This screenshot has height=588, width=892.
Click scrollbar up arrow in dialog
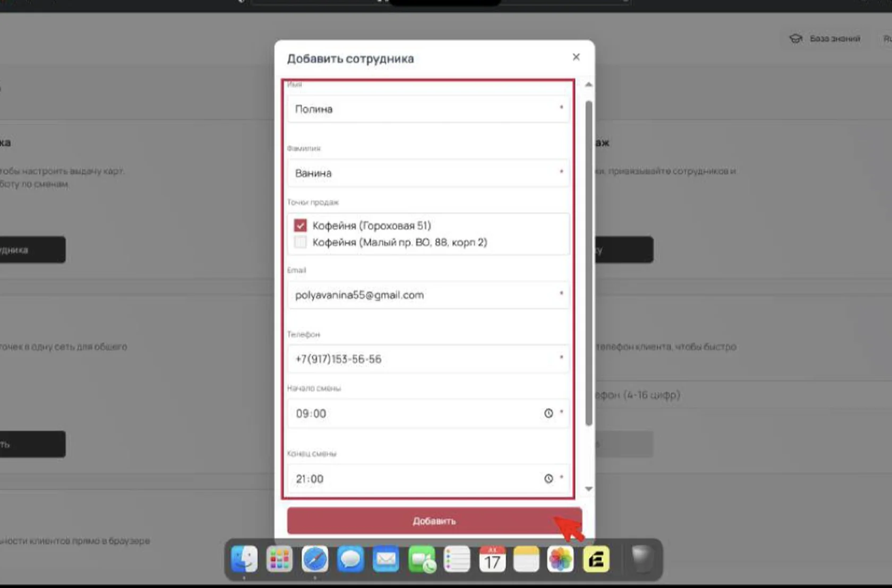point(588,84)
